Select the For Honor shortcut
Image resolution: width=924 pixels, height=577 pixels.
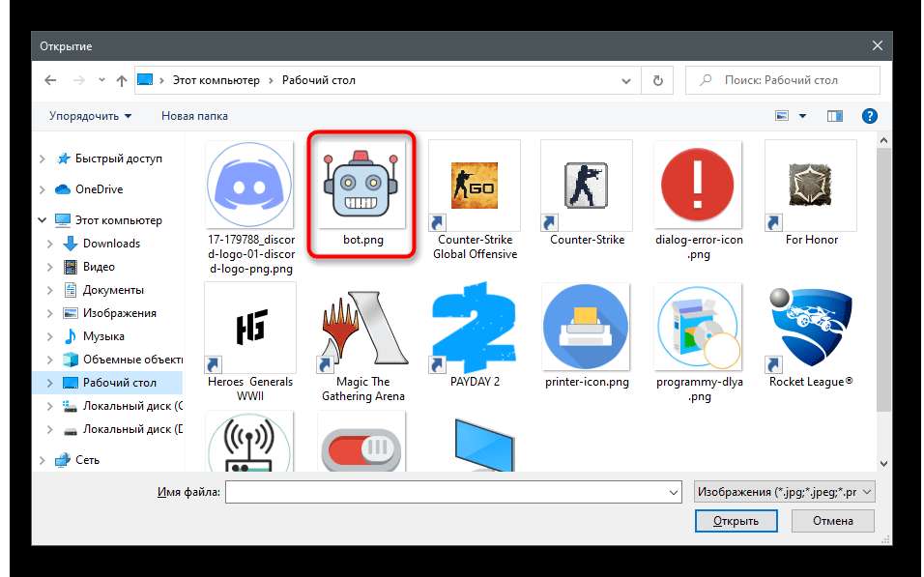coord(811,193)
